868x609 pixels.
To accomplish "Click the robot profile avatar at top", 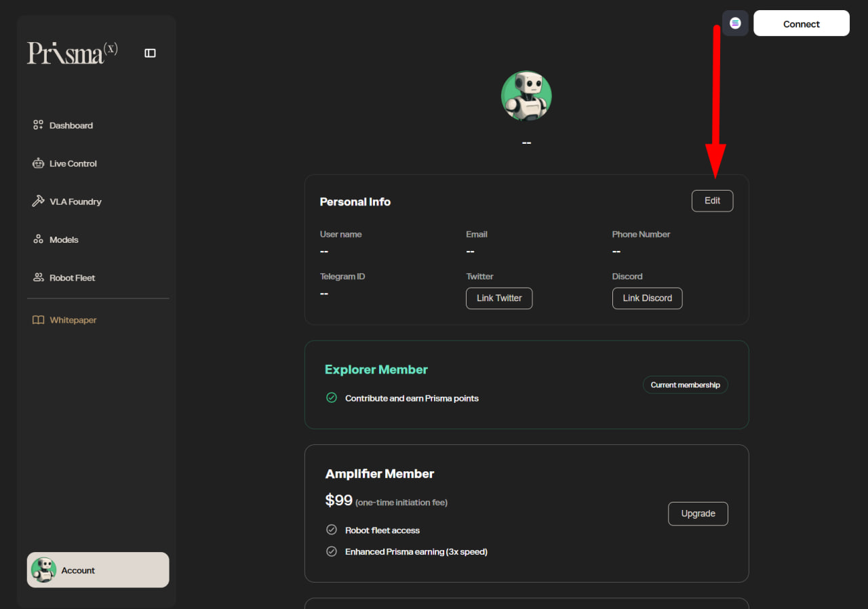I will point(526,96).
